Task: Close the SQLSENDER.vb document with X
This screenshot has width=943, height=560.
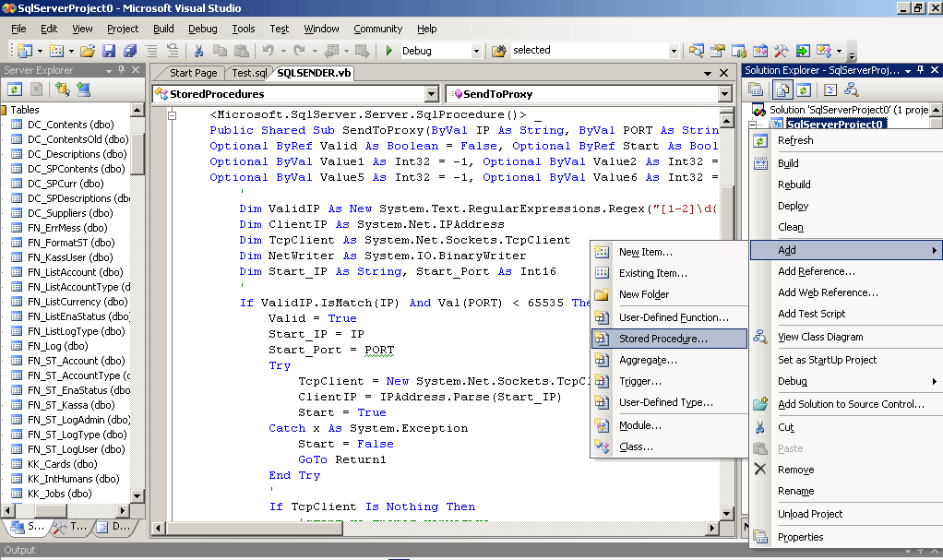Action: click(x=724, y=74)
